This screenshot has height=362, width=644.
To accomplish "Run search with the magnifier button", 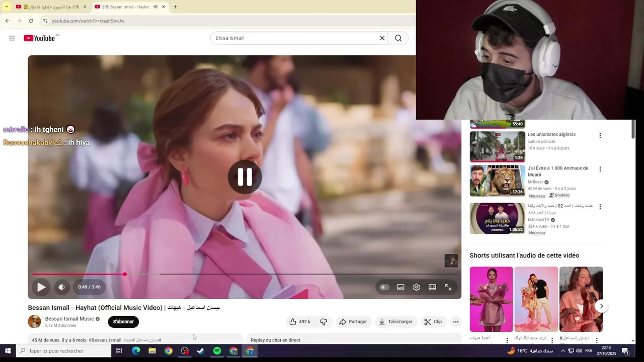I will coord(398,38).
